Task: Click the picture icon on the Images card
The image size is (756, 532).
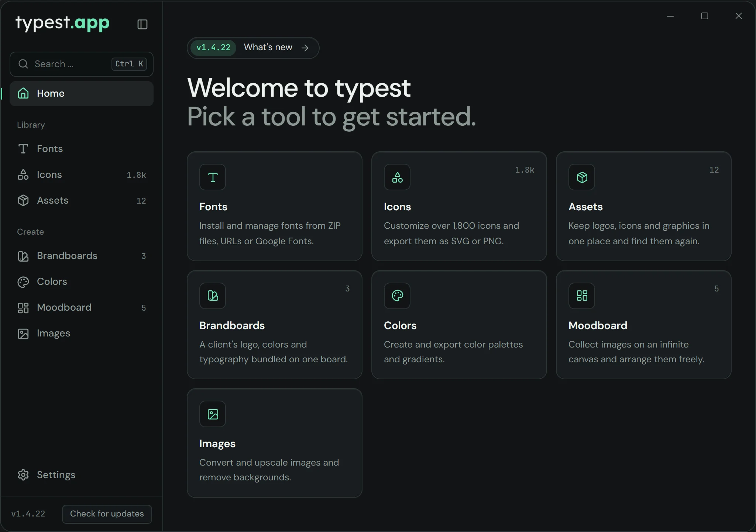Action: pos(213,414)
